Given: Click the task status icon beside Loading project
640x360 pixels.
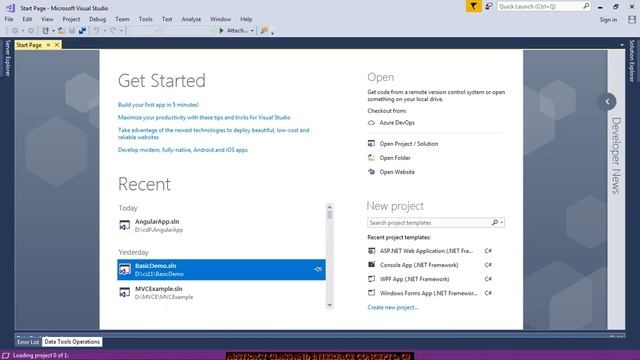Looking at the screenshot, I should pos(6,355).
